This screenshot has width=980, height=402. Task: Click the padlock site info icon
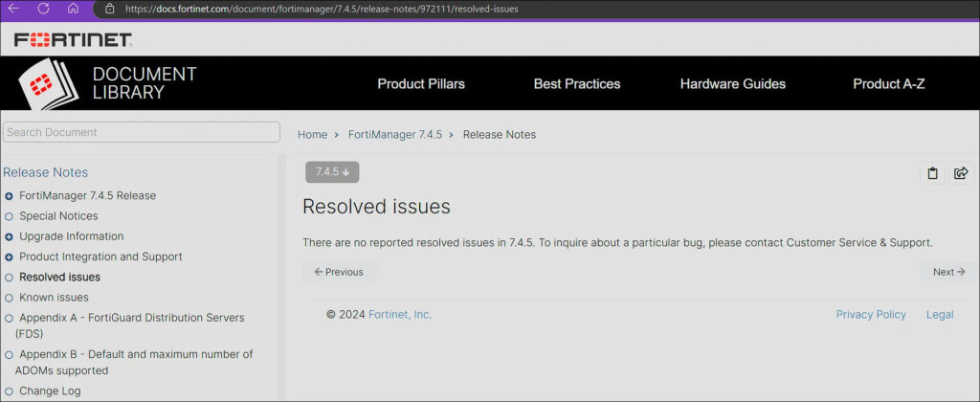point(110,9)
